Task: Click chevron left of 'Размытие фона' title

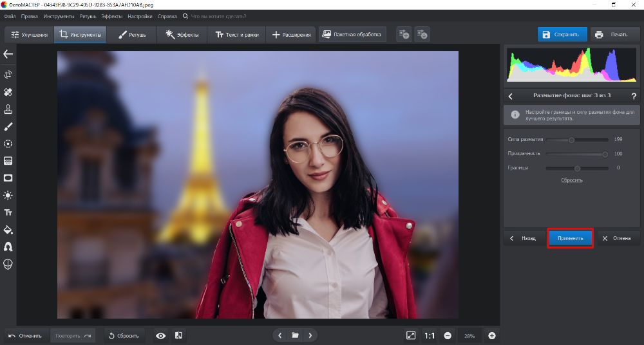Action: point(511,96)
